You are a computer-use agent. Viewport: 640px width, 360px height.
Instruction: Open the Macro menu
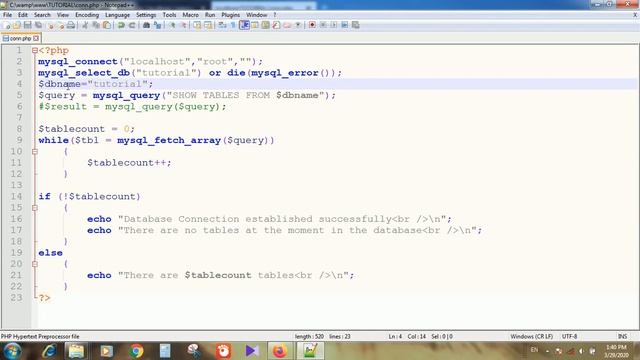point(191,15)
